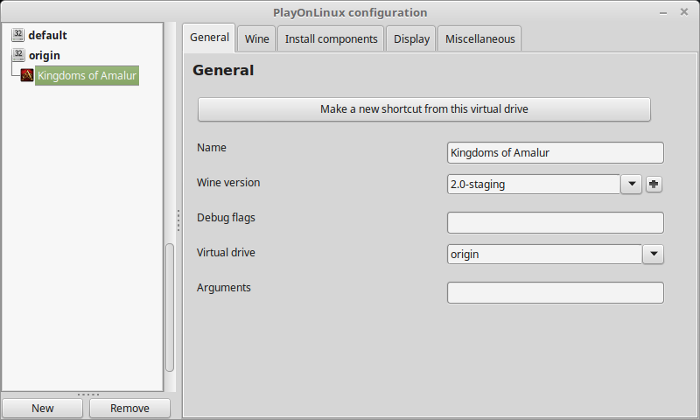Open the Install components tab
The height and width of the screenshot is (420, 700).
point(331,39)
